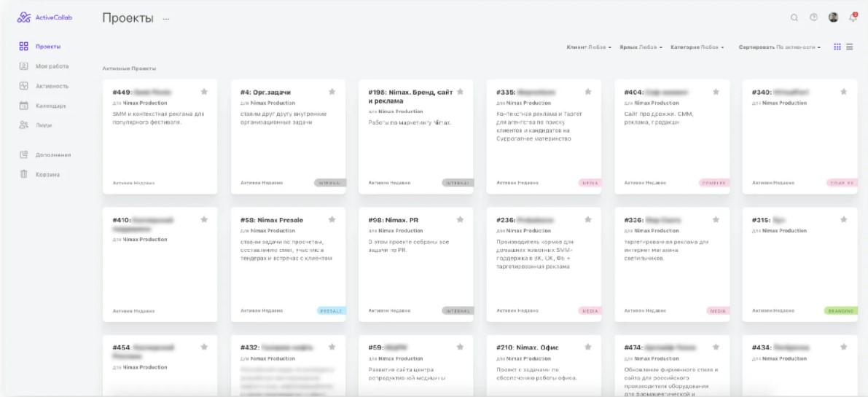Star project #454
Image resolution: width=868 pixels, height=397 pixels.
point(204,347)
